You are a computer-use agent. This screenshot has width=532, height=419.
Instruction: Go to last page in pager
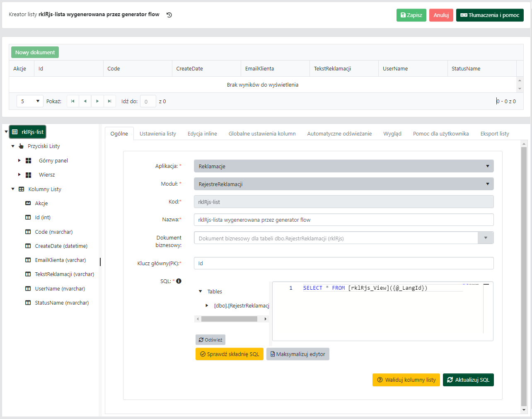click(109, 101)
